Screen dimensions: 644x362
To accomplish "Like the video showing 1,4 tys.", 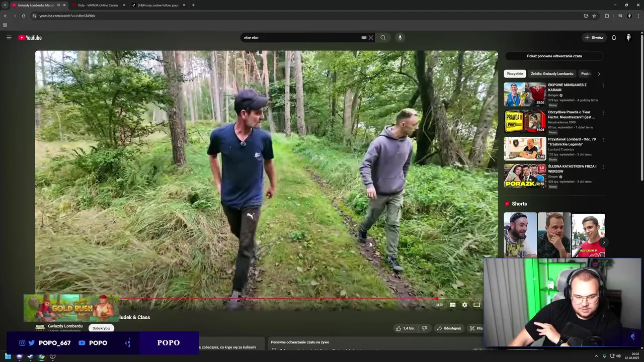I will pyautogui.click(x=406, y=328).
